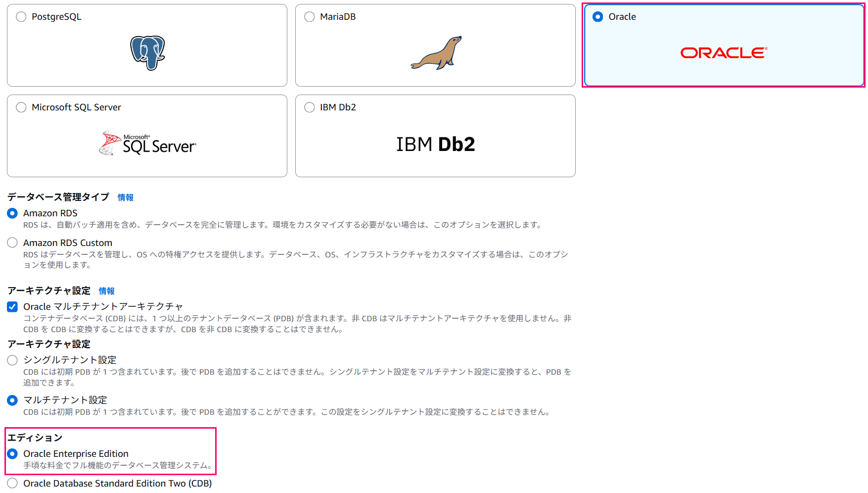
Task: Click the Oracle Enterprise Edition label
Action: point(76,454)
